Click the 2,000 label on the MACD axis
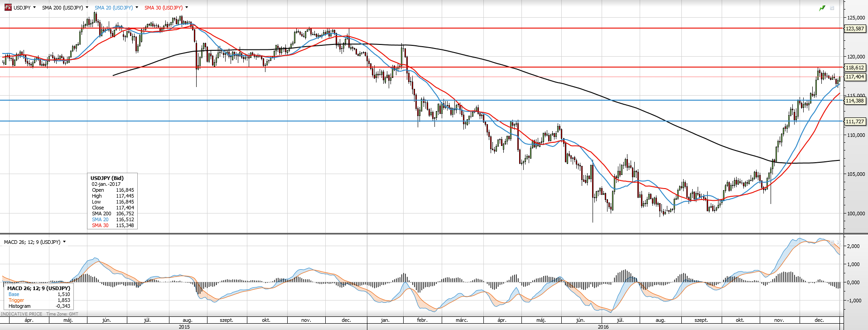 pyautogui.click(x=854, y=246)
